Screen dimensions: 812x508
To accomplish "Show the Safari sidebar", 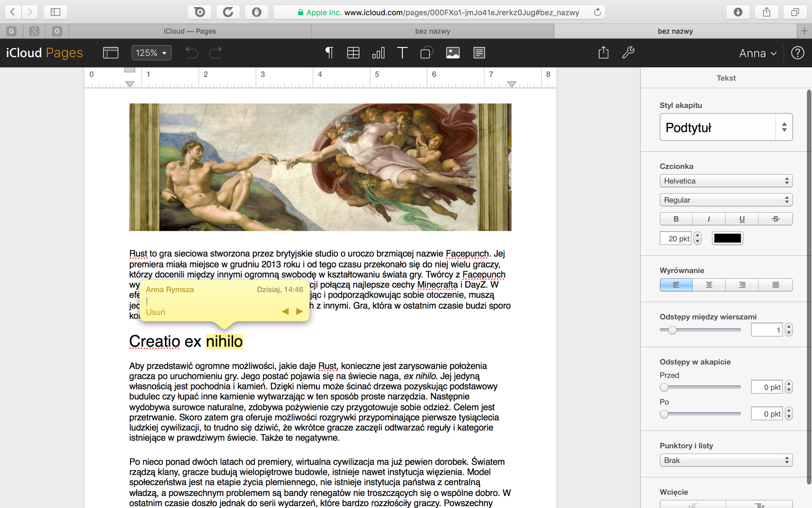I will [55, 12].
